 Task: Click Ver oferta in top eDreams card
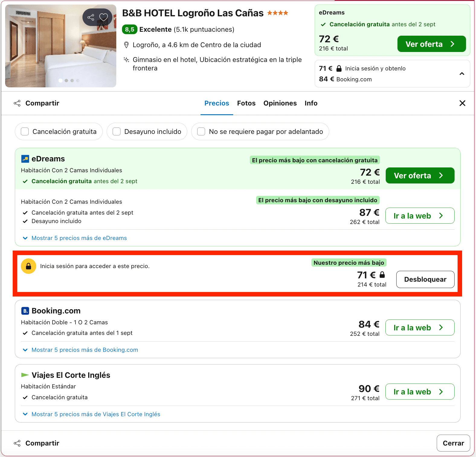[x=432, y=44]
